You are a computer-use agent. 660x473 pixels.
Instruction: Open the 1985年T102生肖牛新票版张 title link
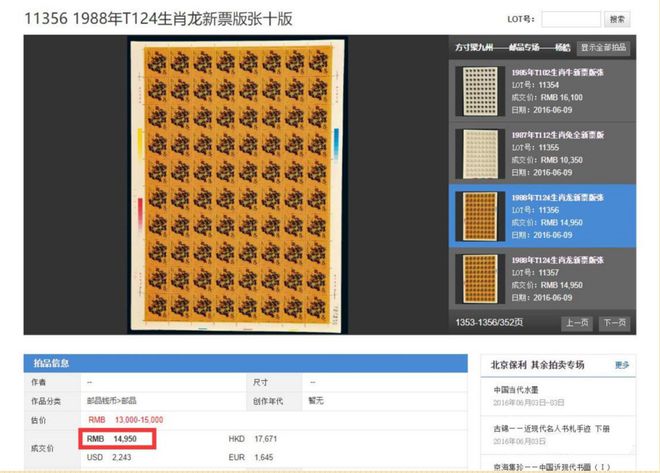click(557, 72)
